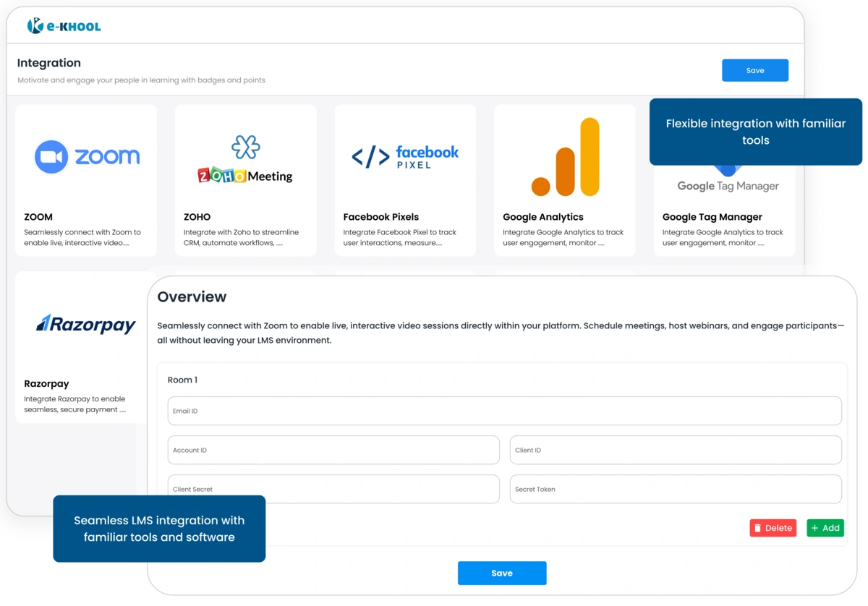This screenshot has height=606, width=868.
Task: Click the Client Secret field
Action: (x=333, y=489)
